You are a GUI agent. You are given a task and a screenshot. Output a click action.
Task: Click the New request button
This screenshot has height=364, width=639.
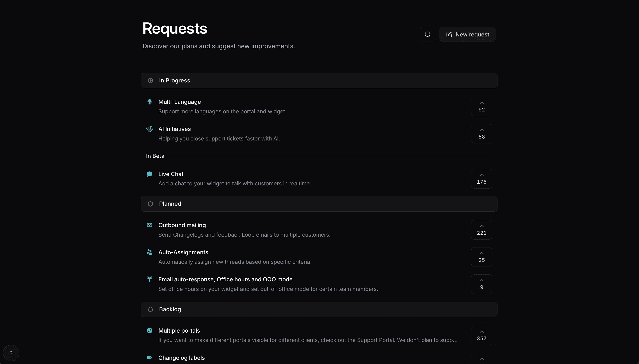[x=467, y=35]
